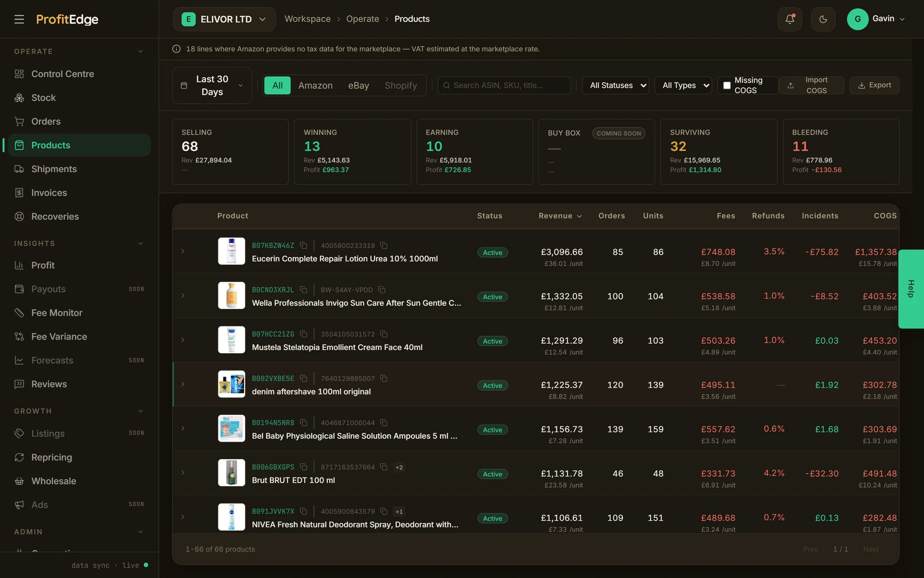Open notifications bell

790,19
